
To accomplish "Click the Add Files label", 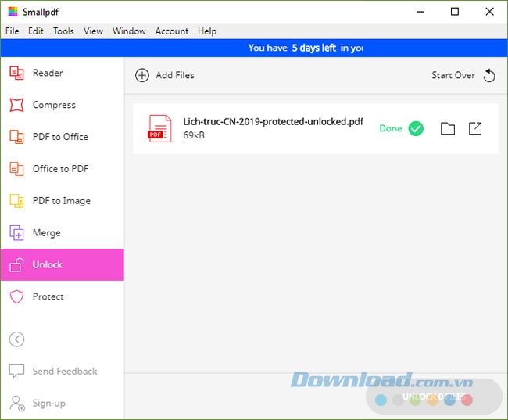I will point(175,75).
